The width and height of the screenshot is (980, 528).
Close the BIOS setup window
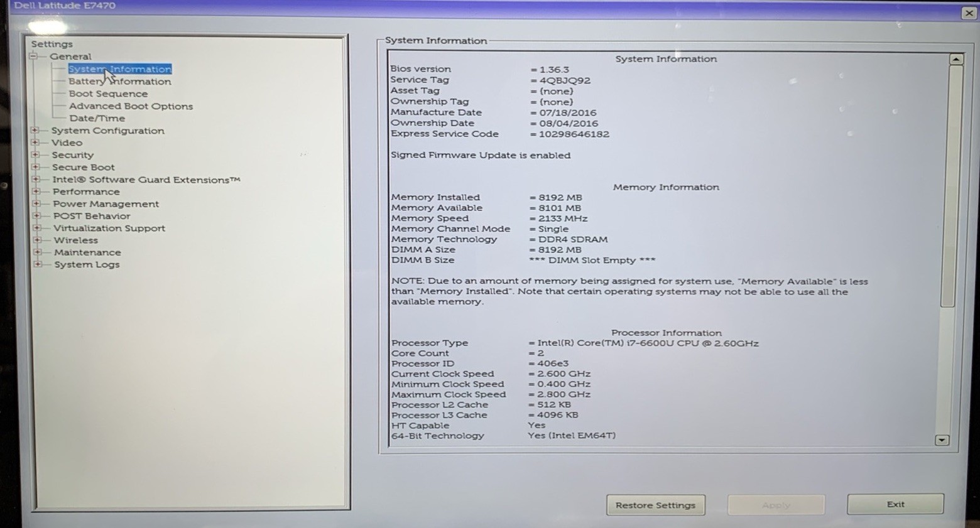(x=969, y=13)
